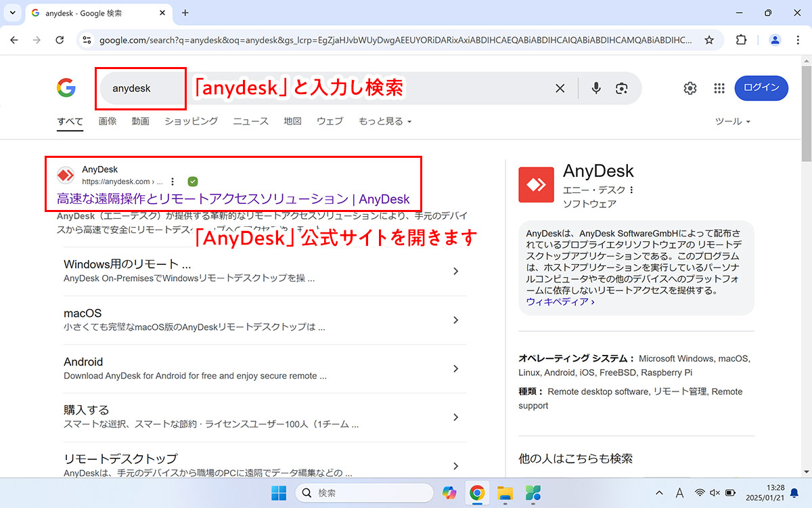Launch Copilot from the taskbar
Image resolution: width=812 pixels, height=508 pixels.
pyautogui.click(x=449, y=492)
